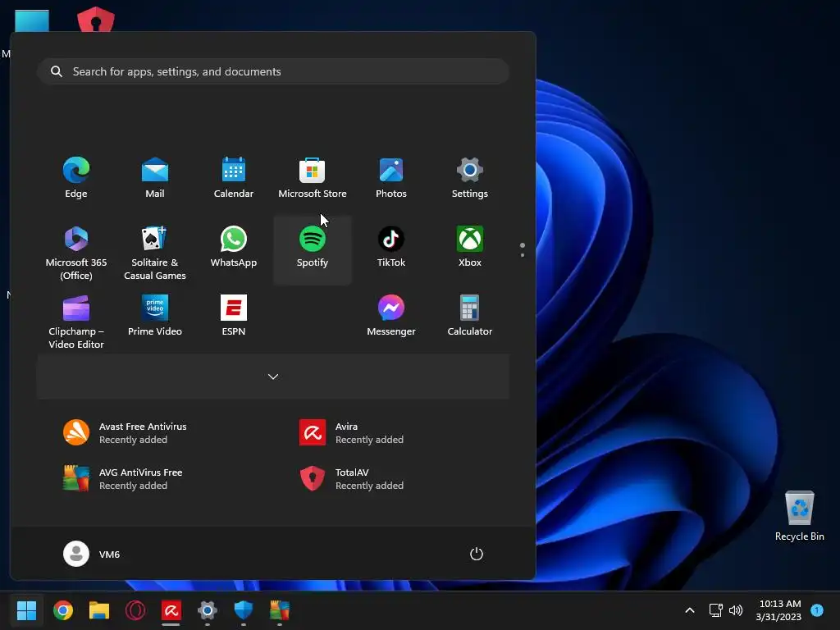Switch to AVG icon on taskbar
This screenshot has width=840, height=630.
[x=280, y=610]
